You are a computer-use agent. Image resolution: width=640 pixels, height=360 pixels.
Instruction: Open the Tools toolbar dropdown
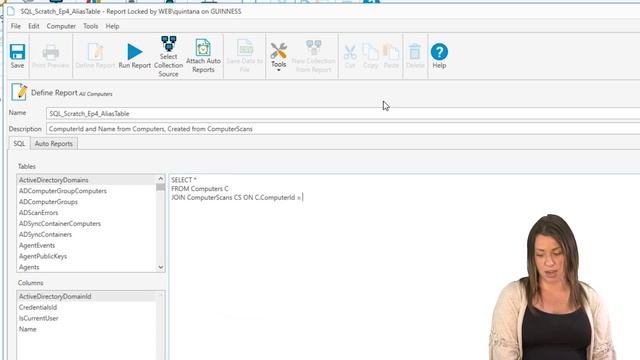pos(278,57)
